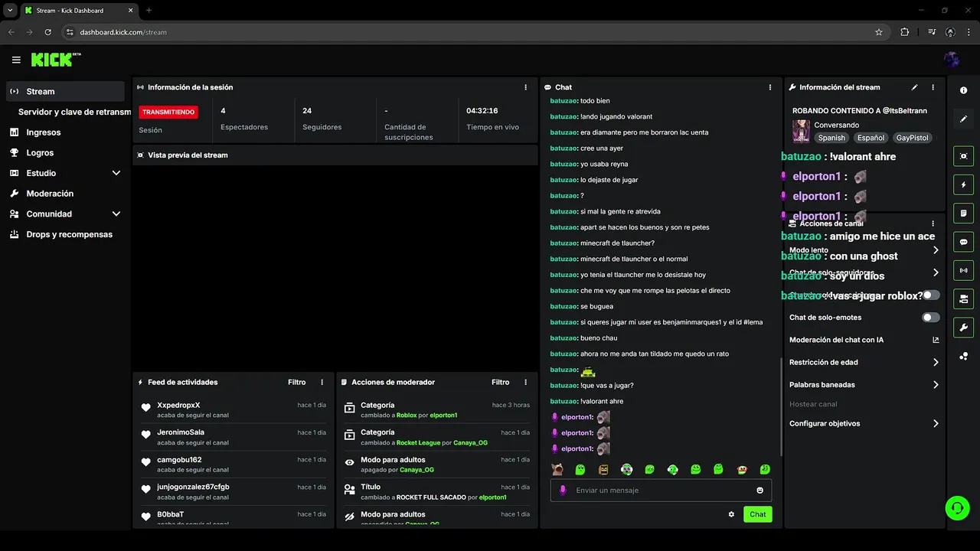
Task: Click the info icon in right toolbar
Action: (x=963, y=90)
